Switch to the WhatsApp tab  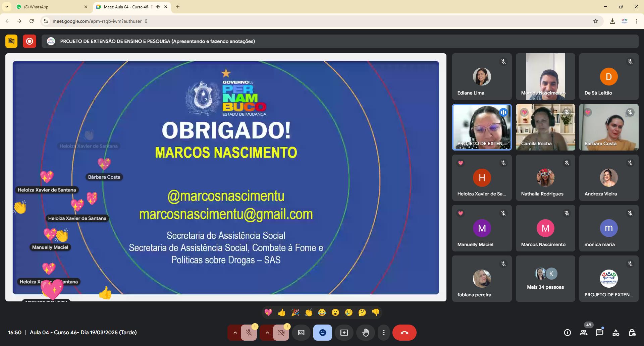tap(50, 7)
